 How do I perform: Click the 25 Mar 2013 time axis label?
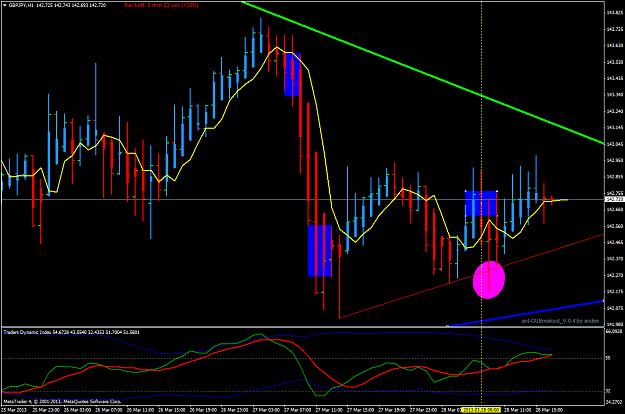[14, 410]
